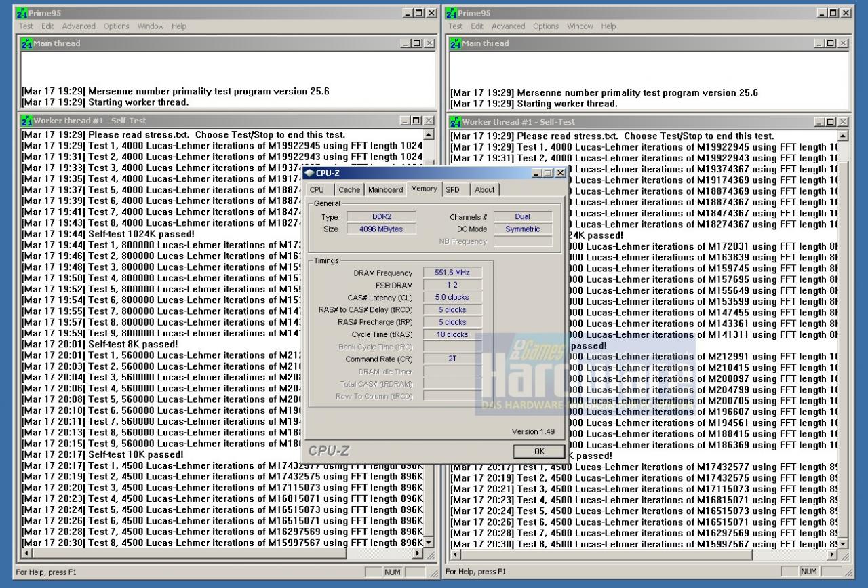Click Version 1.49 text in CPU-Z
868x588 pixels.
[533, 431]
